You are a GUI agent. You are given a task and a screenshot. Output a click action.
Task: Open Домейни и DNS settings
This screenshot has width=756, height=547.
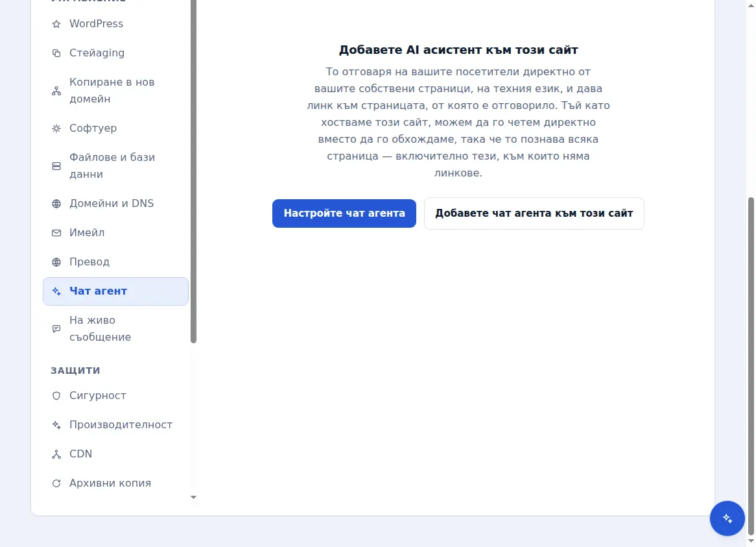pos(115,204)
